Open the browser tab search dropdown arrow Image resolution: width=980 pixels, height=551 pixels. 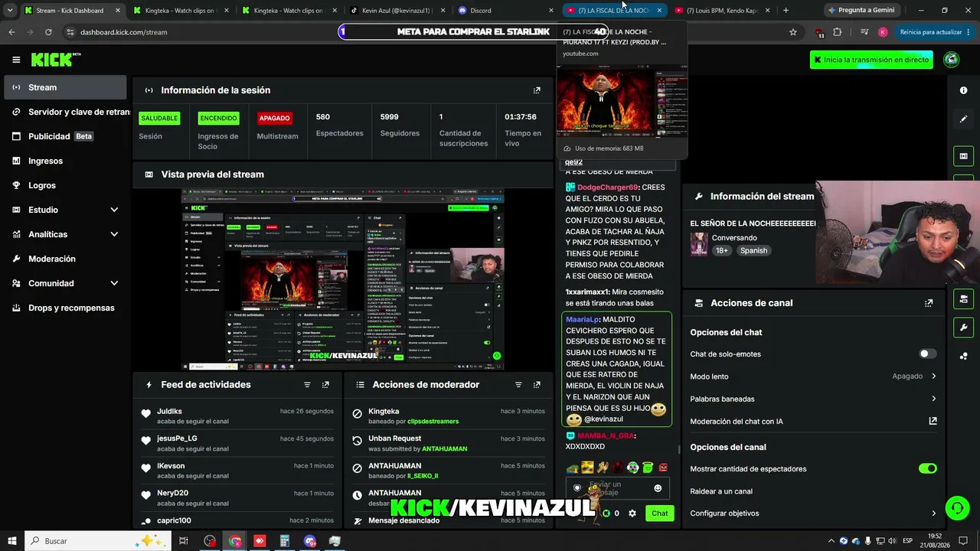tap(10, 11)
